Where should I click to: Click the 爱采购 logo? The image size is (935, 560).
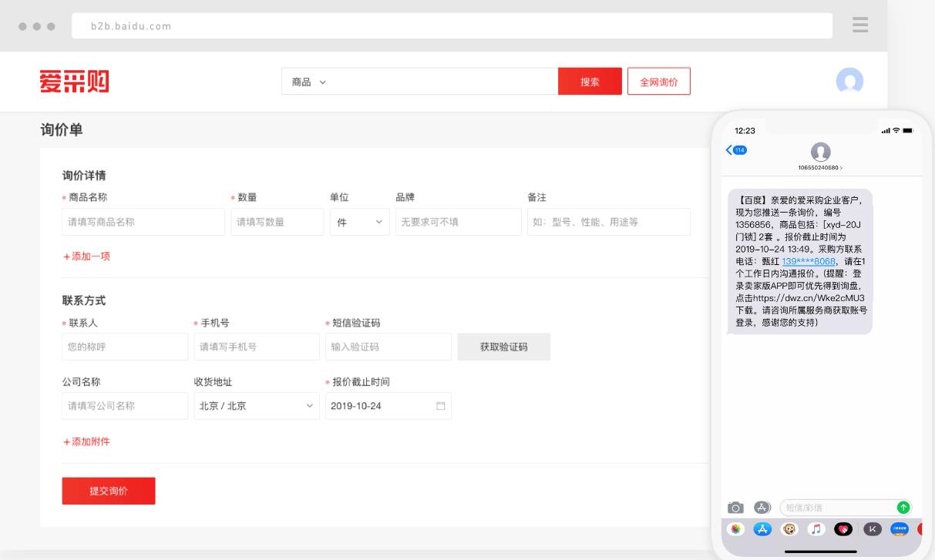(74, 81)
